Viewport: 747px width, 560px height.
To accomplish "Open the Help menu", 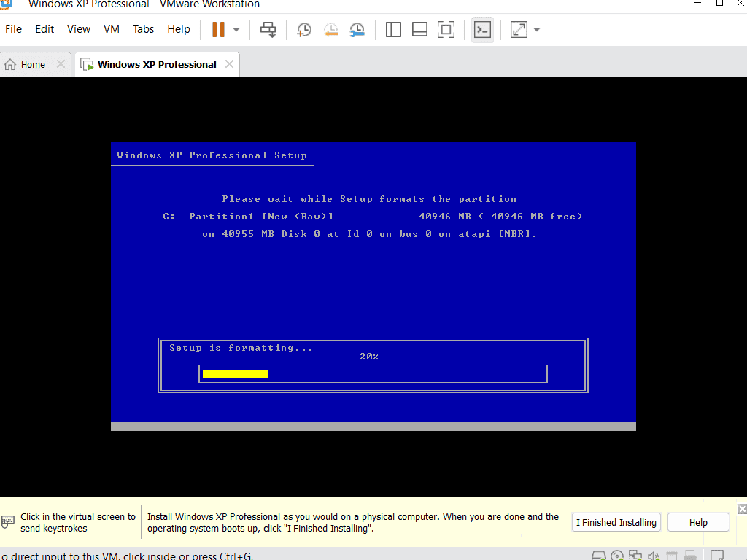I will point(179,29).
